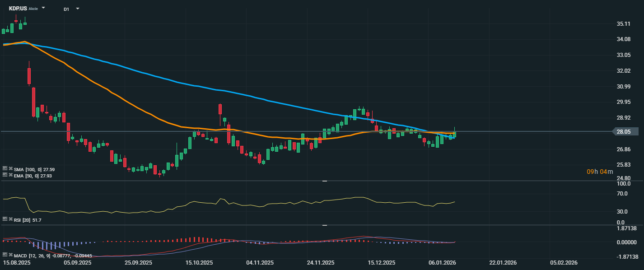Remove the SMA indicator with X icon
Viewport: 644px width, 270px height.
[x=10, y=169]
